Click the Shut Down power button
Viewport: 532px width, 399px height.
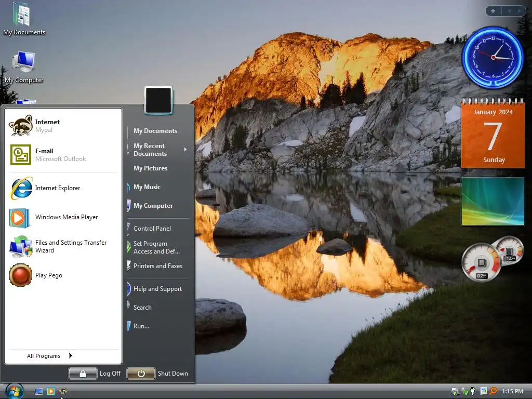141,374
